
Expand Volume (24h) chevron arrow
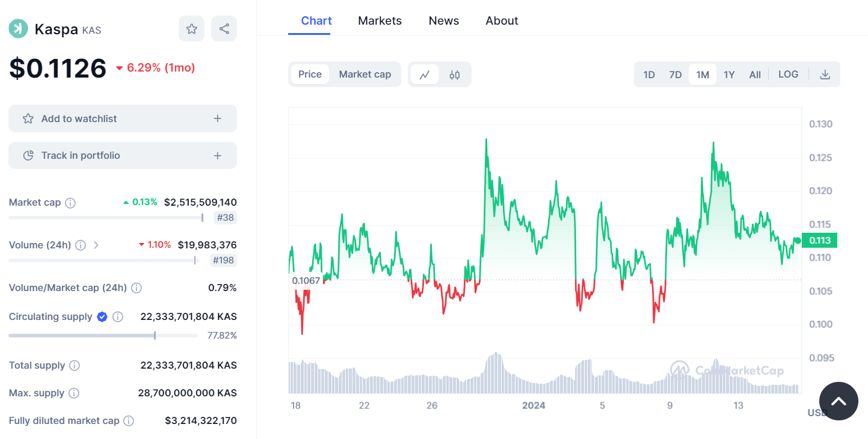pyautogui.click(x=96, y=245)
